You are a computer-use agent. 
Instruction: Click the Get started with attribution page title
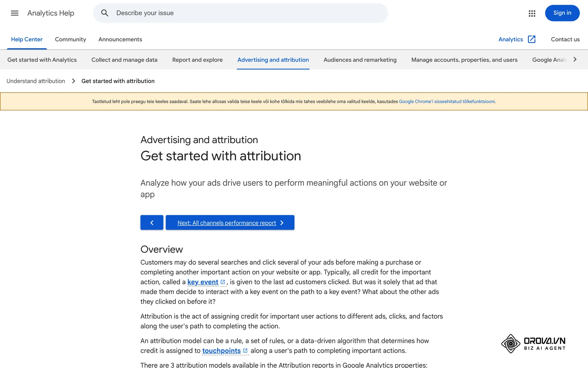[x=220, y=156]
